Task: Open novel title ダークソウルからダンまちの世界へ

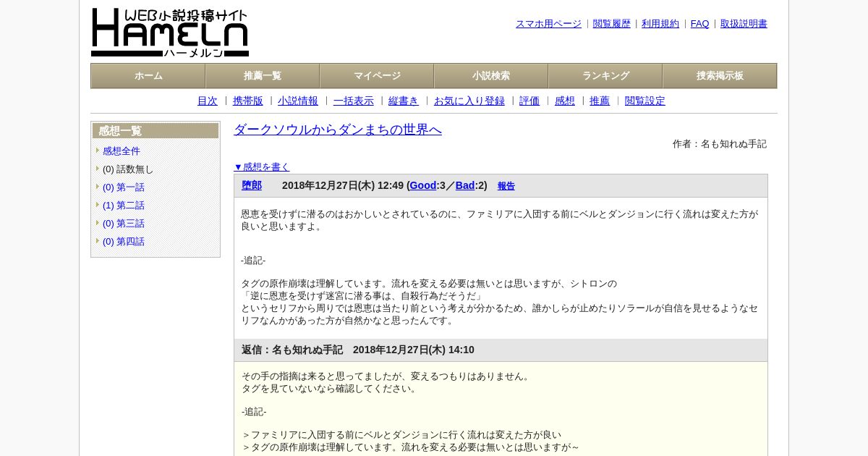Action: 338,130
